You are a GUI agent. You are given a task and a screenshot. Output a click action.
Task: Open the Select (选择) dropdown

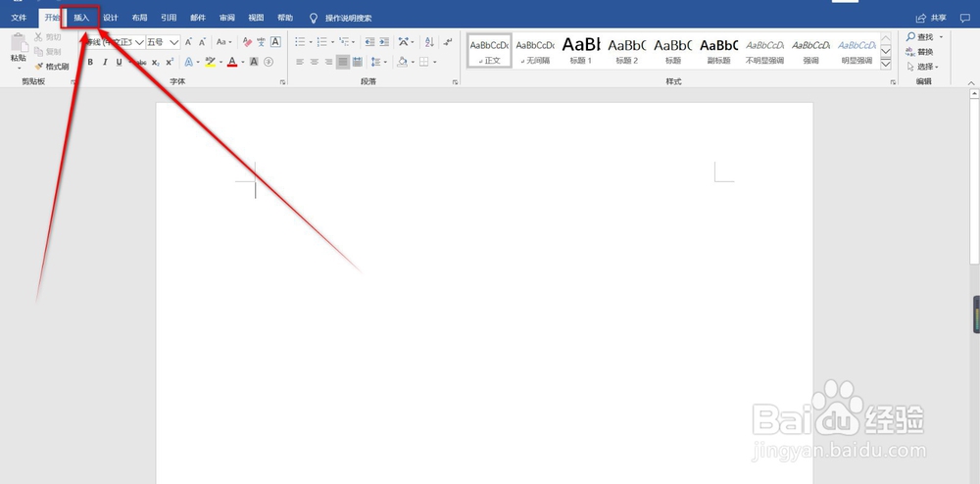[x=923, y=67]
